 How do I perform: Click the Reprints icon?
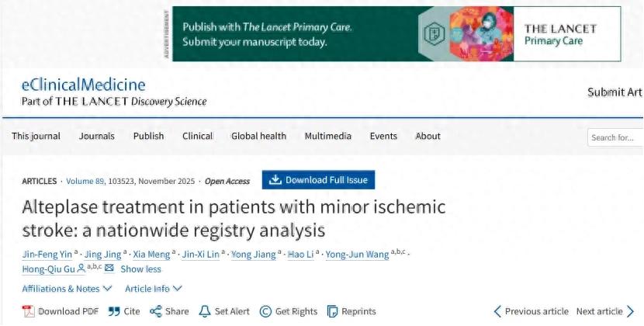point(333,311)
